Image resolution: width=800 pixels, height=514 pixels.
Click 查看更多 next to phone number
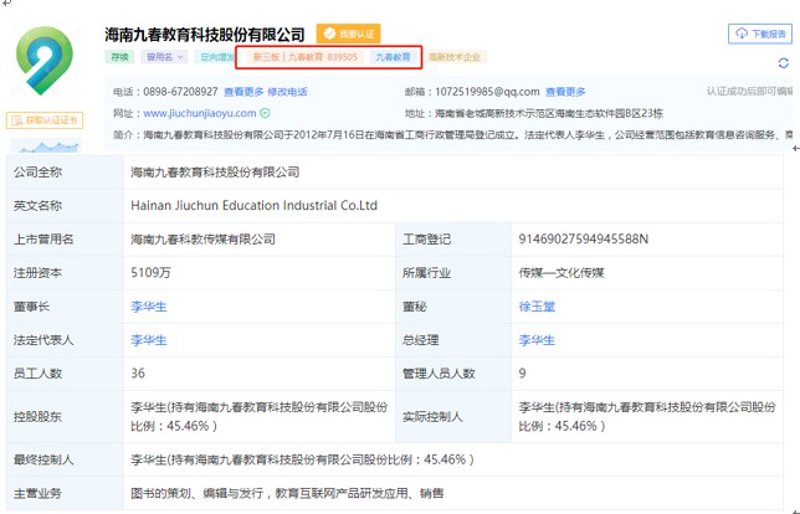click(x=243, y=92)
